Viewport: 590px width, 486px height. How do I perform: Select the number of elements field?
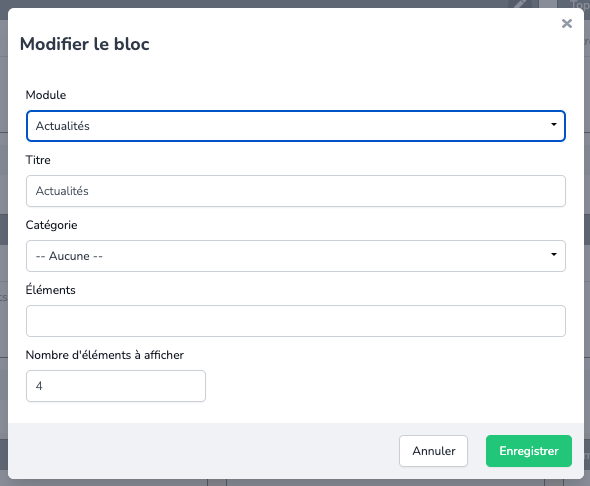coord(116,386)
